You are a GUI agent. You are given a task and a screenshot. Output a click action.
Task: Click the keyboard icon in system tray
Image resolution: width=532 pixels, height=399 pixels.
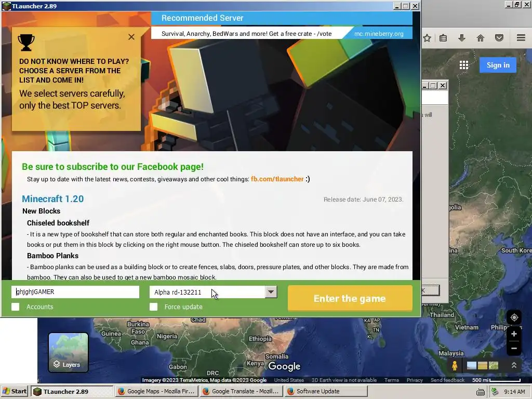[x=480, y=392]
